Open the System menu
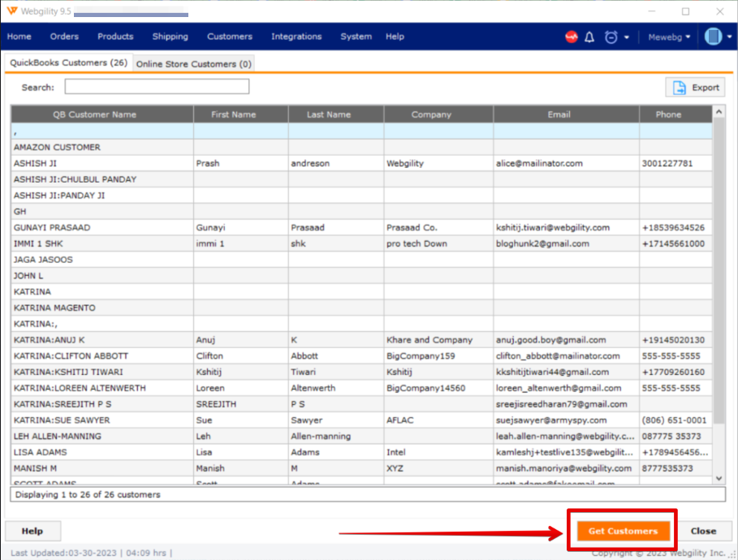Viewport: 738px width, 560px height. coord(356,37)
